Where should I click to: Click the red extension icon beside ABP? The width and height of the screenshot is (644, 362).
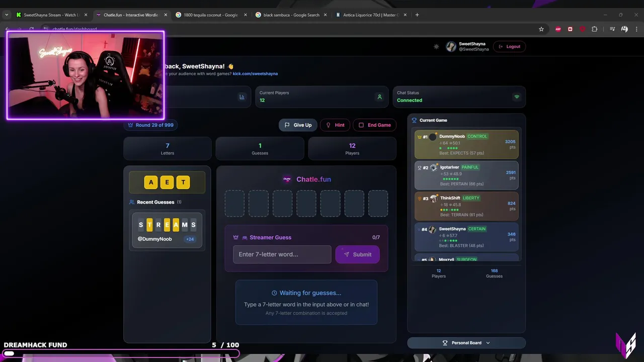pyautogui.click(x=570, y=29)
